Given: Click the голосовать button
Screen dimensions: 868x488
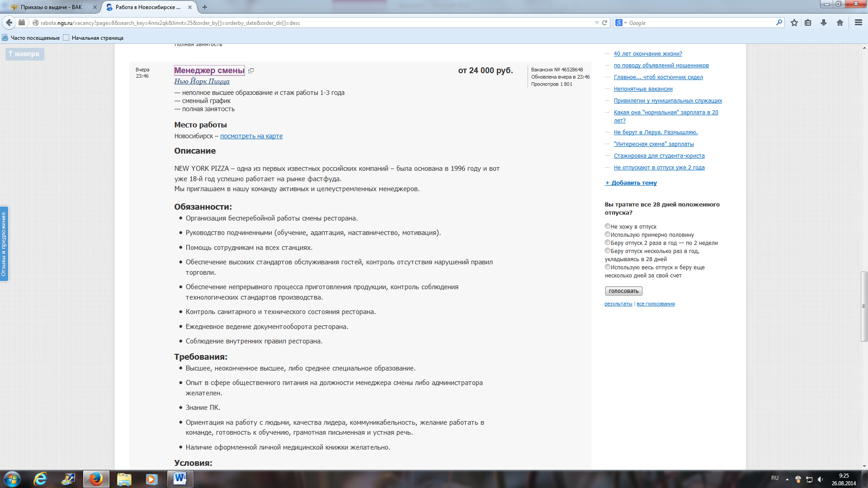Looking at the screenshot, I should pos(623,291).
